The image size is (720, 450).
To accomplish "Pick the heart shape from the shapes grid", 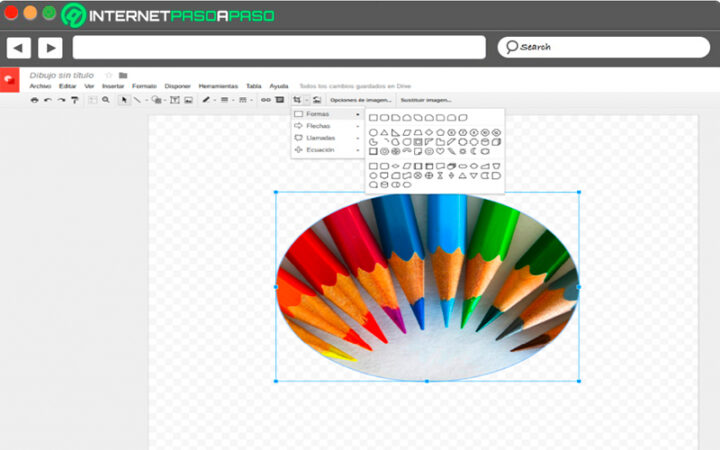I will pyautogui.click(x=440, y=151).
